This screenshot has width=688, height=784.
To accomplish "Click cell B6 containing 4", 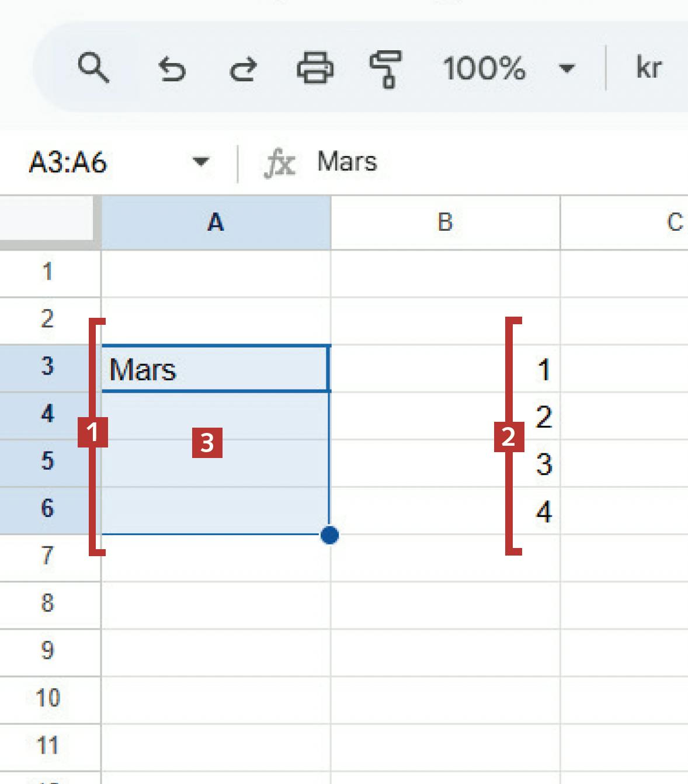I will point(445,512).
